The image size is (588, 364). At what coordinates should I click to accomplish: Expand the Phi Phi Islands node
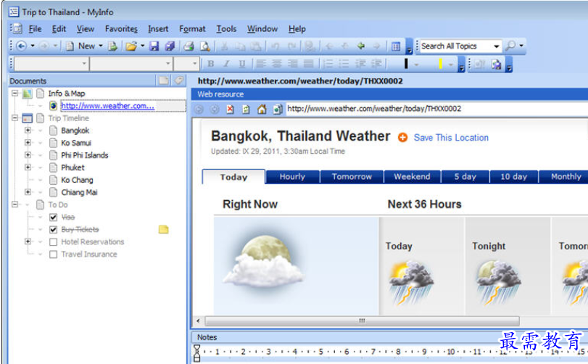28,155
